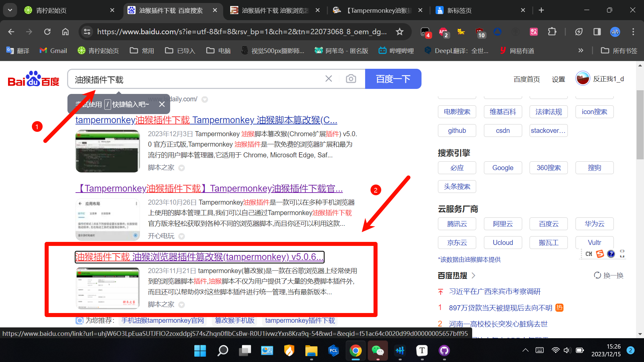The width and height of the screenshot is (644, 362).
Task: Switch to the 青柠起始页 tab
Action: [67, 10]
